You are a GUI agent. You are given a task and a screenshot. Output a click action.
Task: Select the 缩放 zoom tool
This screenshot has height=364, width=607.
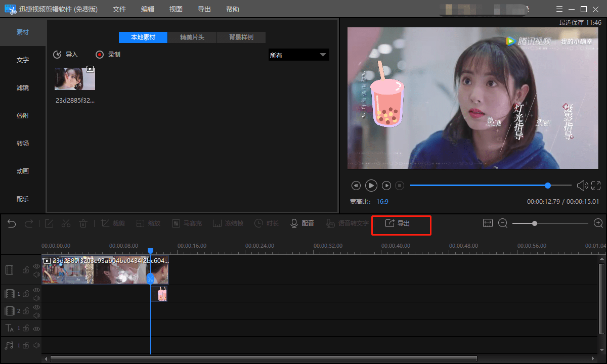(148, 223)
